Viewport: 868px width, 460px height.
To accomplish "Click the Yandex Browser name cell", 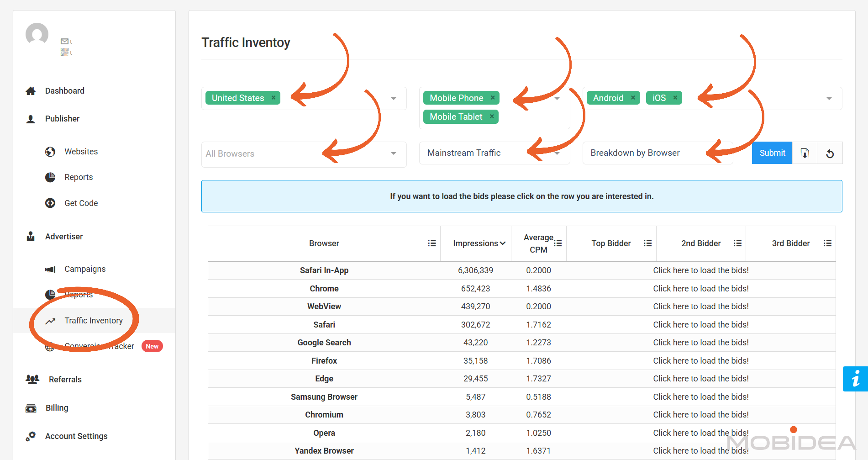I will [324, 451].
